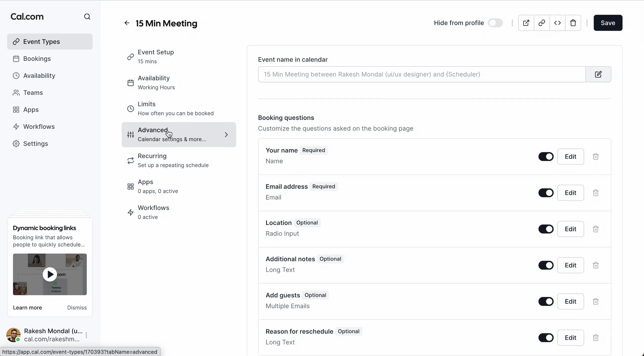Edit event name pencil icon
The height and width of the screenshot is (356, 644).
[598, 74]
